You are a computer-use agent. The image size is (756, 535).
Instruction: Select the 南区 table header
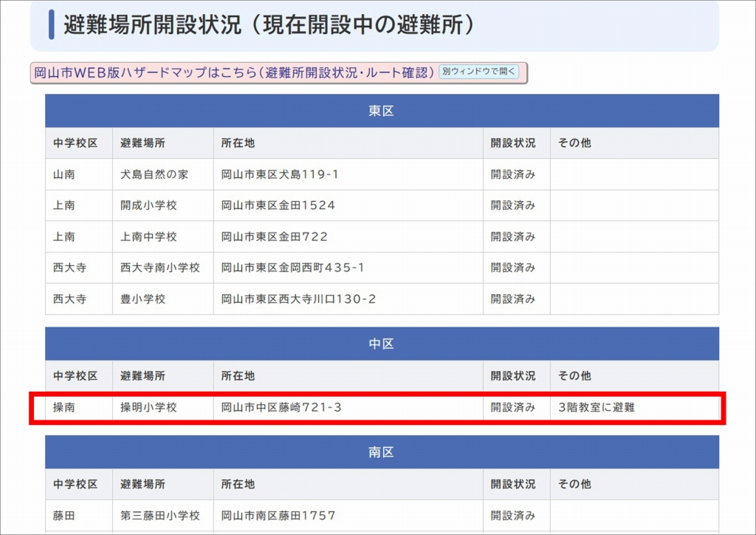click(382, 452)
